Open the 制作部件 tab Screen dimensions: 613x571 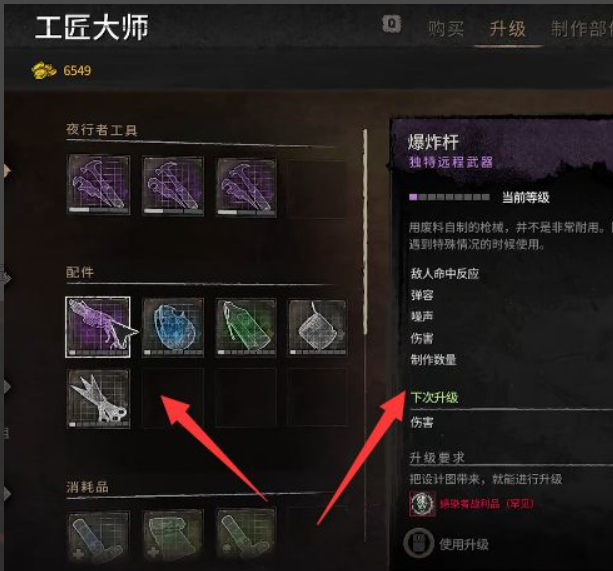click(x=581, y=29)
